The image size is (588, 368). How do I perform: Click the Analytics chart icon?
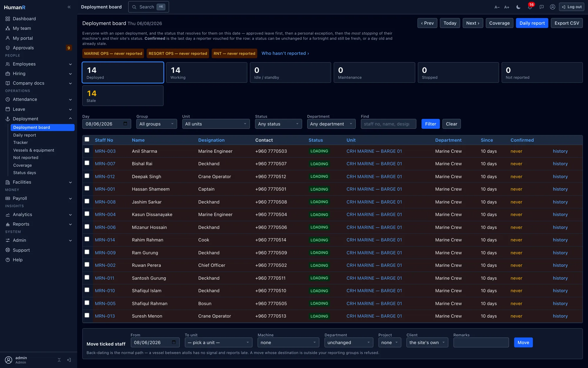click(x=8, y=215)
